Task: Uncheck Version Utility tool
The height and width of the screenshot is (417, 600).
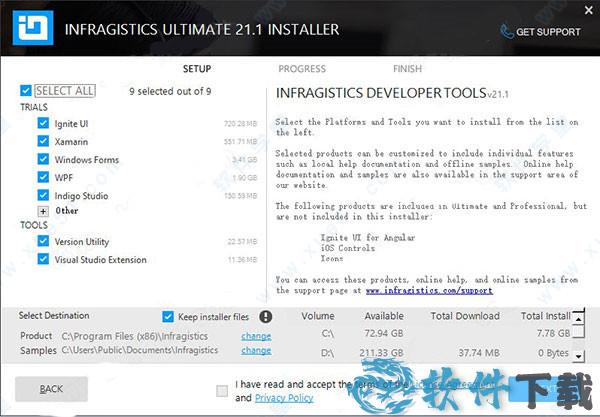Action: tap(43, 241)
